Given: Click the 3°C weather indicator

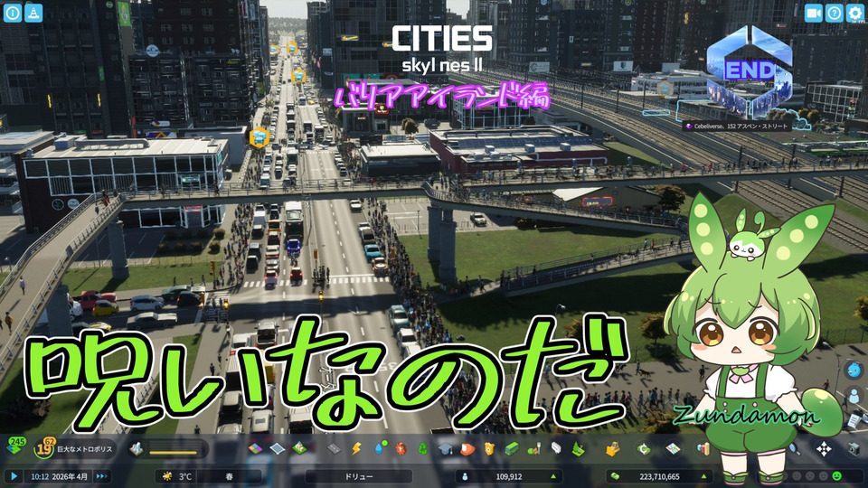Looking at the screenshot, I should [177, 476].
